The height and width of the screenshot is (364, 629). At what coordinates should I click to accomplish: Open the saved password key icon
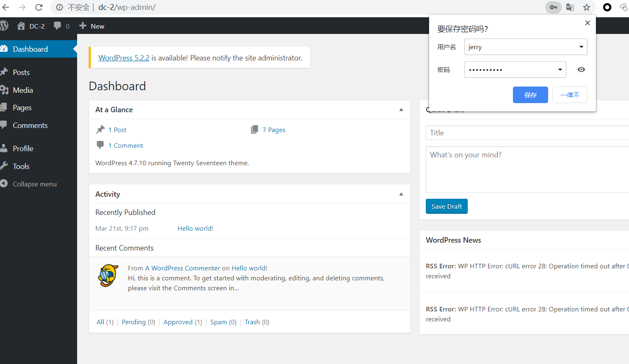point(553,7)
